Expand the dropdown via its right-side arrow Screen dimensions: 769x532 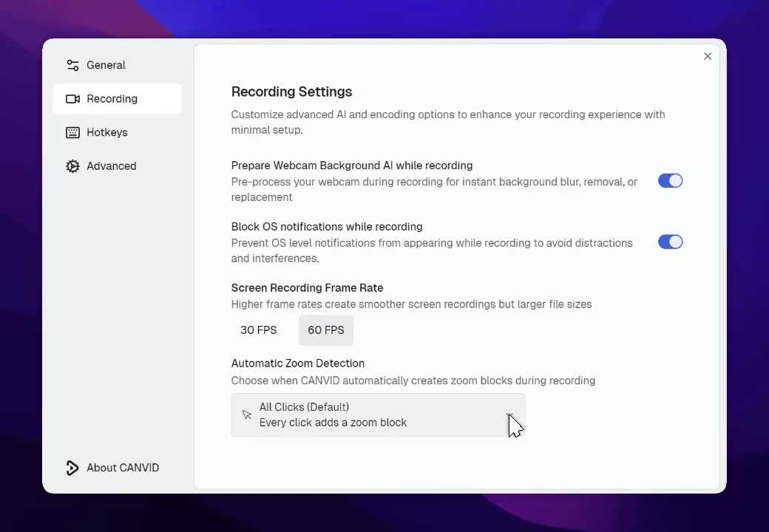tap(509, 415)
